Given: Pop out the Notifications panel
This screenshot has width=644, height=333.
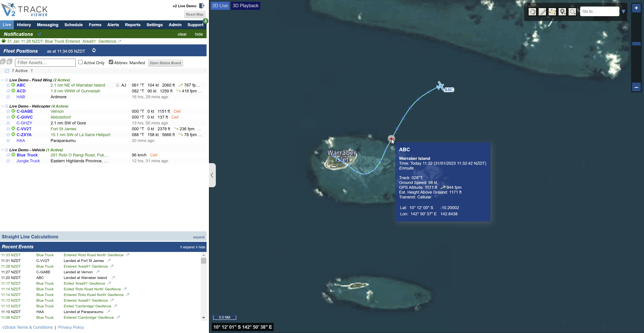Looking at the screenshot, I should point(39,34).
